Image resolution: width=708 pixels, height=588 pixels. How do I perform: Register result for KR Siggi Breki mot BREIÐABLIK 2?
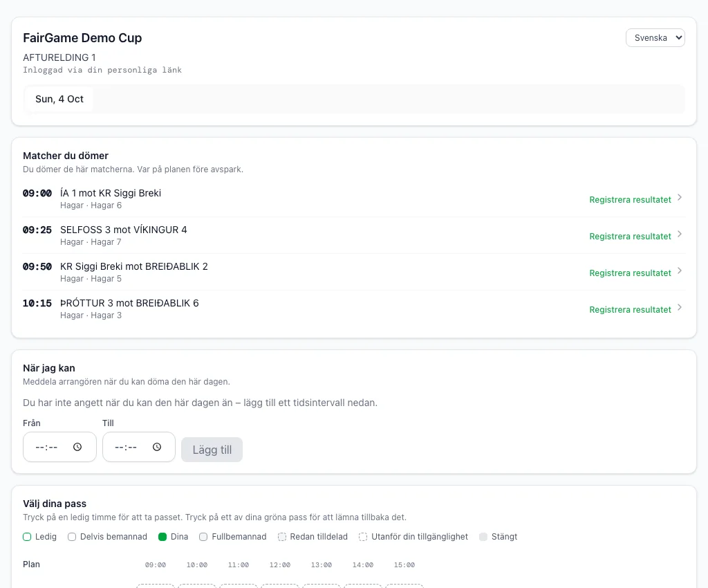click(x=630, y=273)
